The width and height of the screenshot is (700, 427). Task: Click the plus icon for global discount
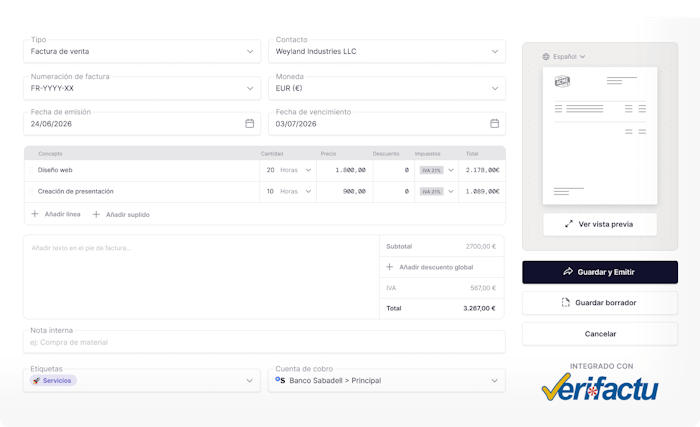click(x=389, y=267)
